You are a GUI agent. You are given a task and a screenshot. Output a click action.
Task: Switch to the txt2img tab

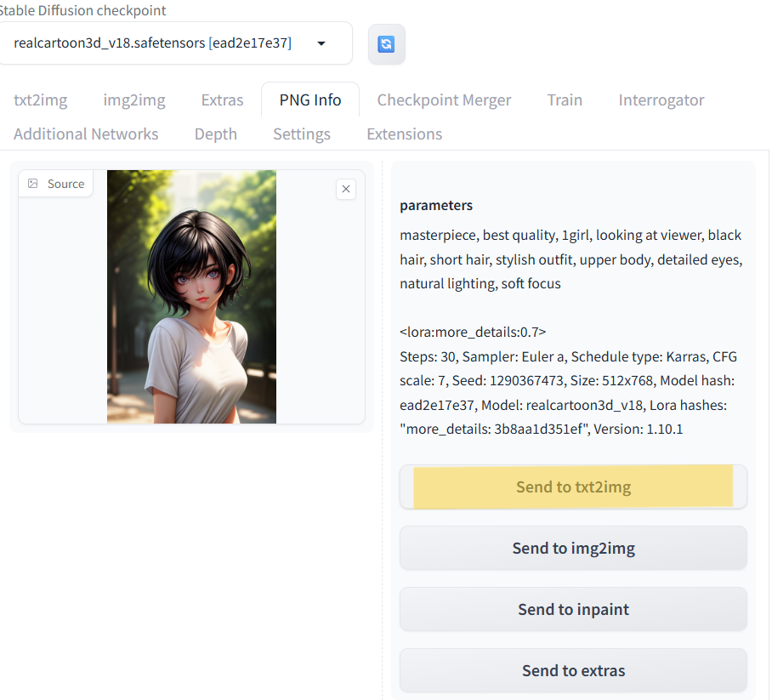click(x=40, y=100)
